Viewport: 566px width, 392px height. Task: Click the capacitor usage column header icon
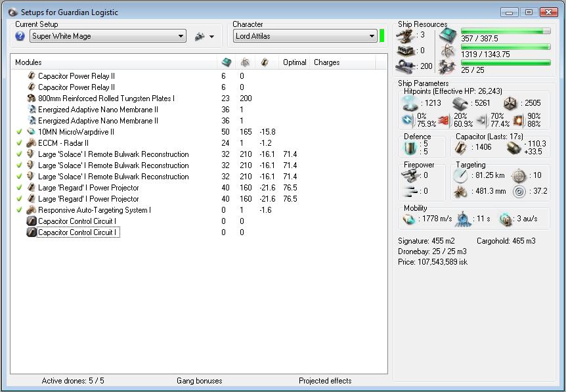tap(265, 62)
